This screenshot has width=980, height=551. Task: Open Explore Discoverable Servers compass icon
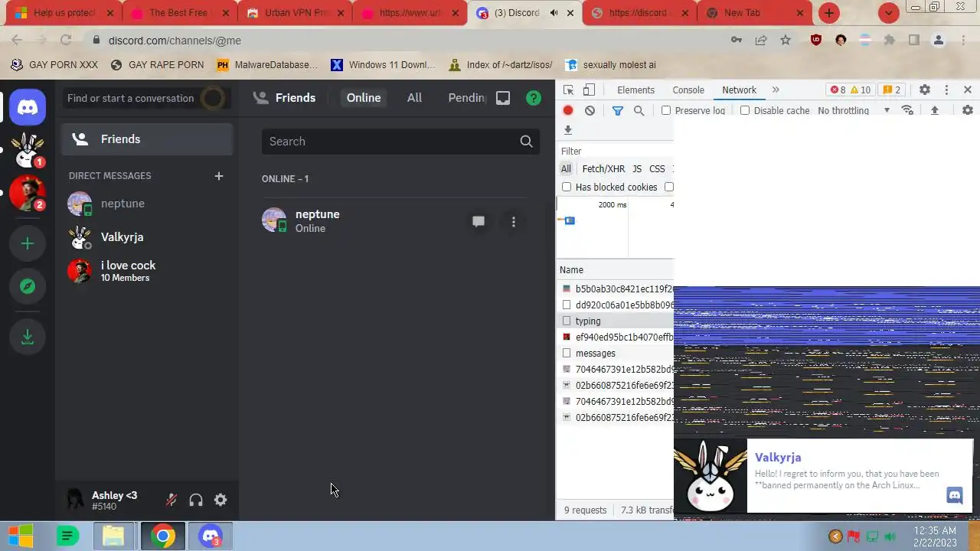point(28,286)
